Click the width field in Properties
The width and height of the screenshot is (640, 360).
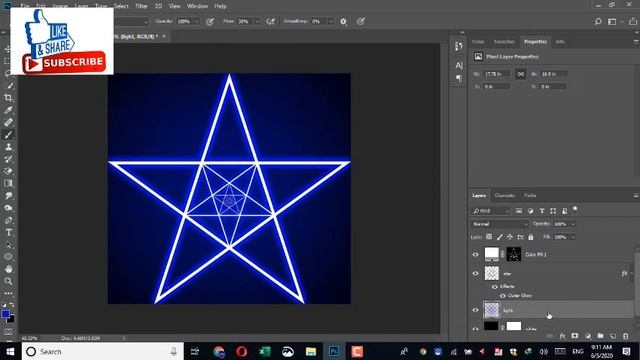[496, 74]
